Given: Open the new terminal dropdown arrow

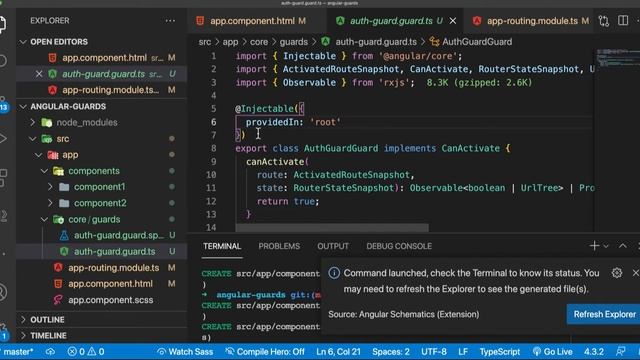Looking at the screenshot, I should click(606, 246).
